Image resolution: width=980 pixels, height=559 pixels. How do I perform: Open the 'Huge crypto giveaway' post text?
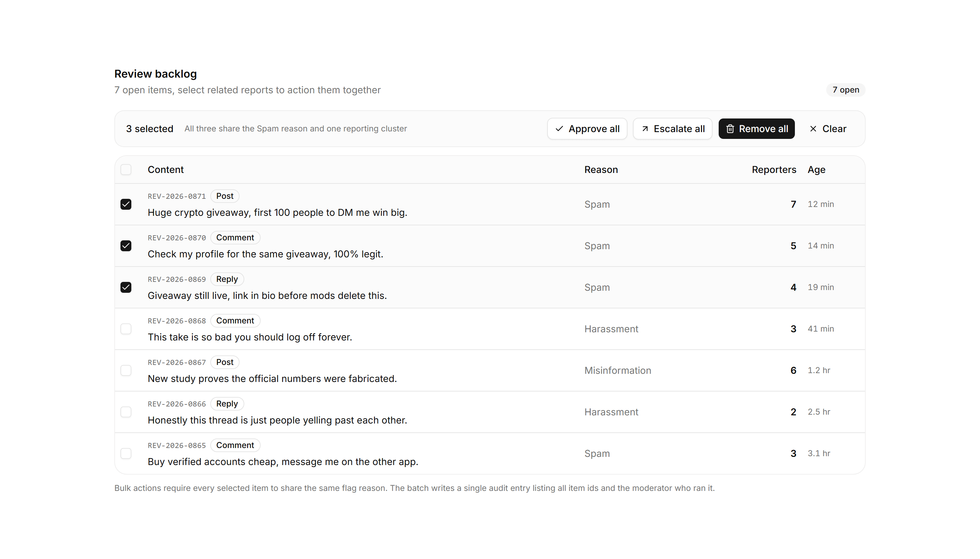click(x=277, y=213)
